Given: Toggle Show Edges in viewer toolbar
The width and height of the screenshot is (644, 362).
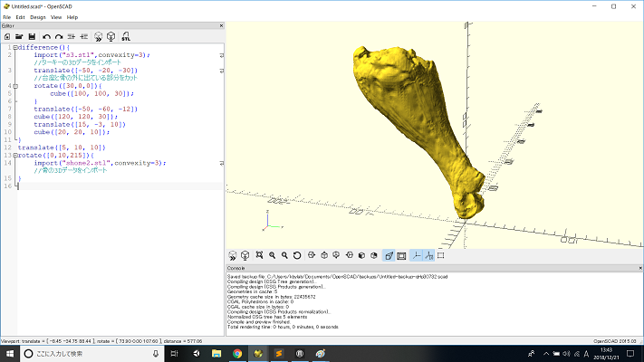Looking at the screenshot, I should click(441, 255).
